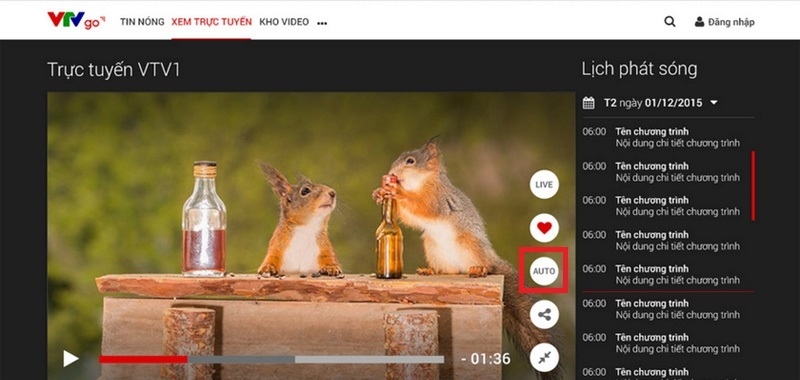Click the Trực tuyến VTV1 heading

pos(114,70)
